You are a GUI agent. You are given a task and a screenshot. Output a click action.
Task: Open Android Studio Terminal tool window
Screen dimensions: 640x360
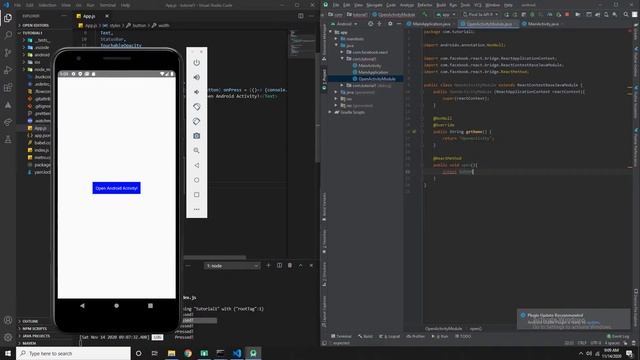coord(342,336)
